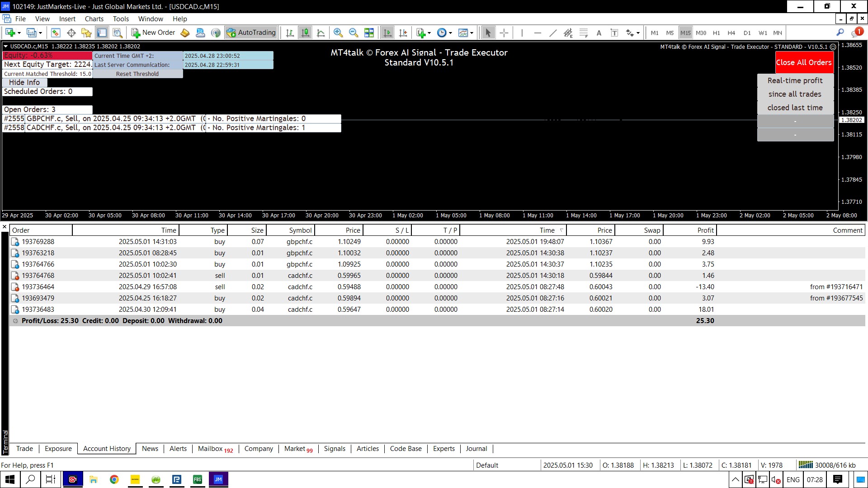Open the MetaEditor yellow book icon
Viewport: 868px width, 488px height.
(x=185, y=33)
